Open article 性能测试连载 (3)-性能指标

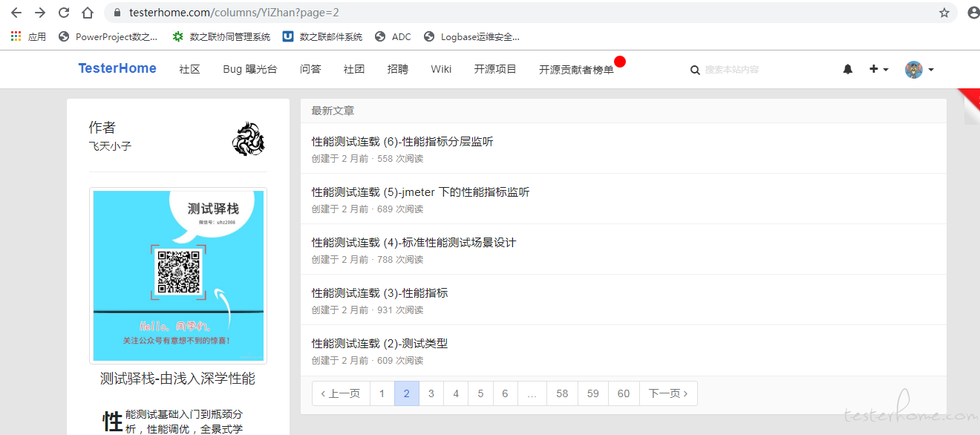(380, 293)
